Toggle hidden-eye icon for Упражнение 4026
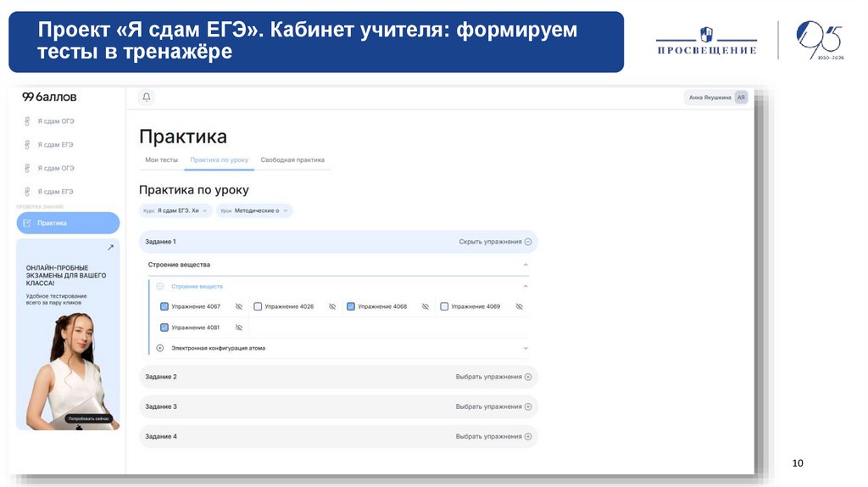This screenshot has height=487, width=868. point(332,306)
